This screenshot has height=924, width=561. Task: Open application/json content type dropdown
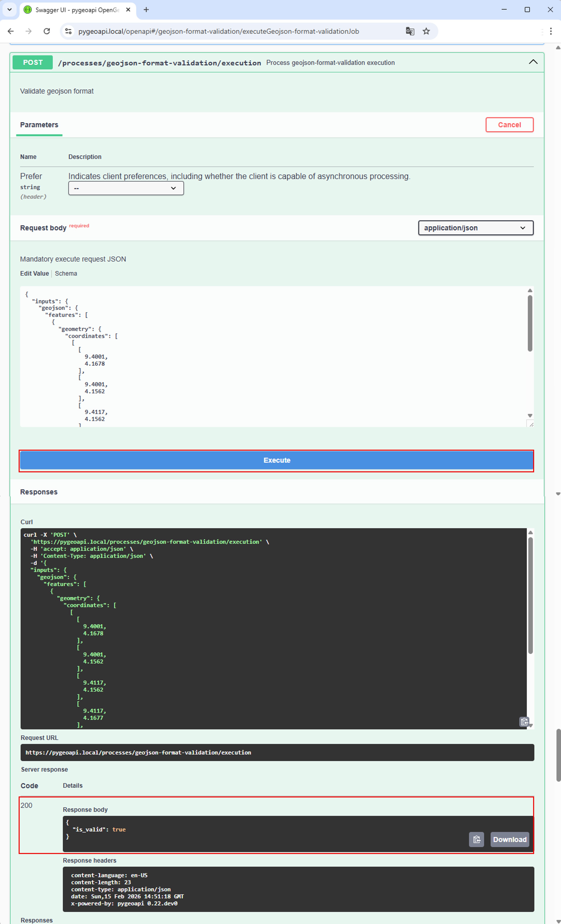476,228
